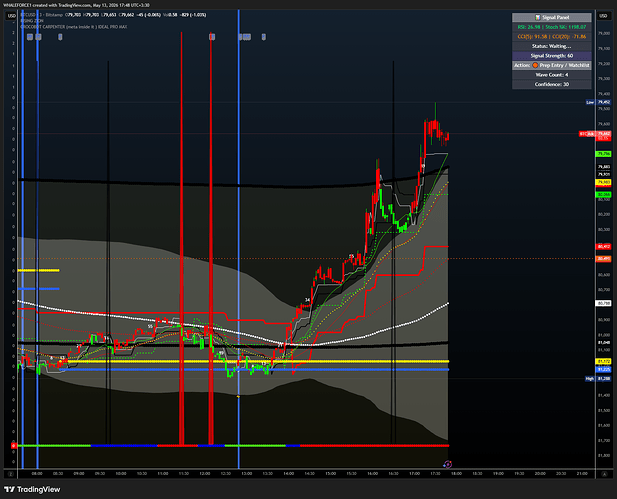Click the 34 wave label on the chart
The height and width of the screenshot is (499, 617).
[x=307, y=300]
